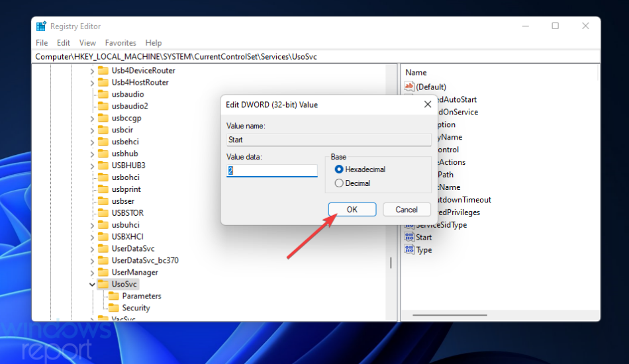629x364 pixels.
Task: Select the usbcir folder icon
Action: click(x=103, y=130)
